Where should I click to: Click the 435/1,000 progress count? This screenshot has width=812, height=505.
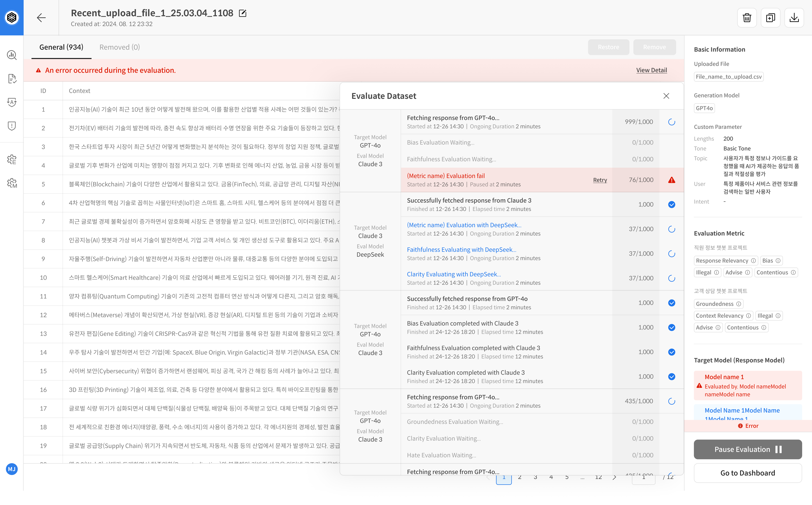639,401
